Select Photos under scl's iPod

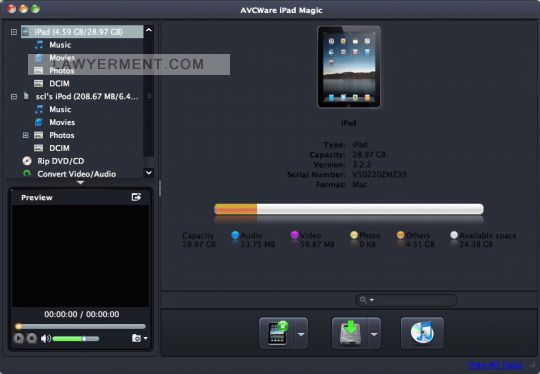coord(62,135)
